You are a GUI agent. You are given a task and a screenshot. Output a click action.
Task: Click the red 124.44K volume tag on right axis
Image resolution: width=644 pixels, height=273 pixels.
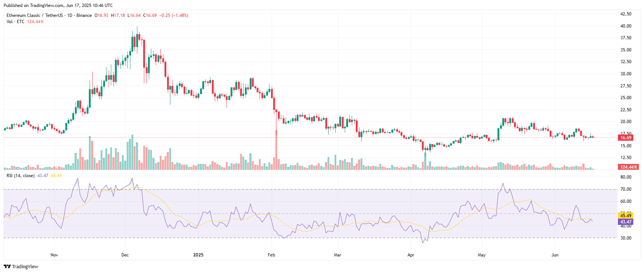coord(628,167)
